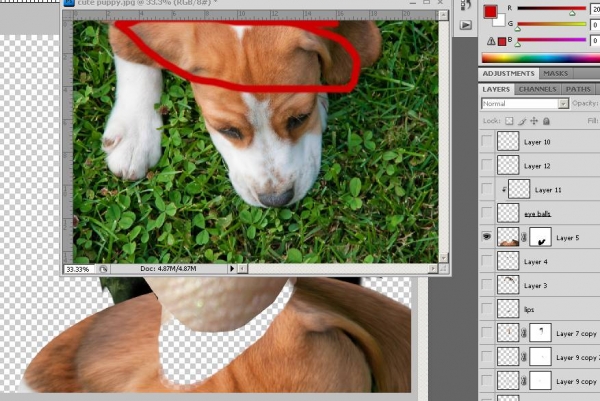This screenshot has width=600, height=401.
Task: Pick a color from the spectrum ramp
Action: click(541, 58)
